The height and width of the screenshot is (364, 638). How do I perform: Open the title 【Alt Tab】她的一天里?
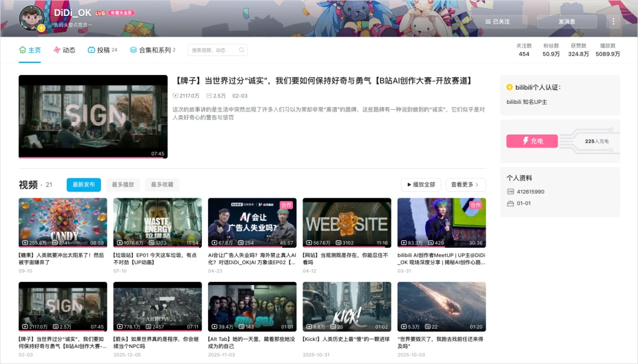(x=252, y=343)
